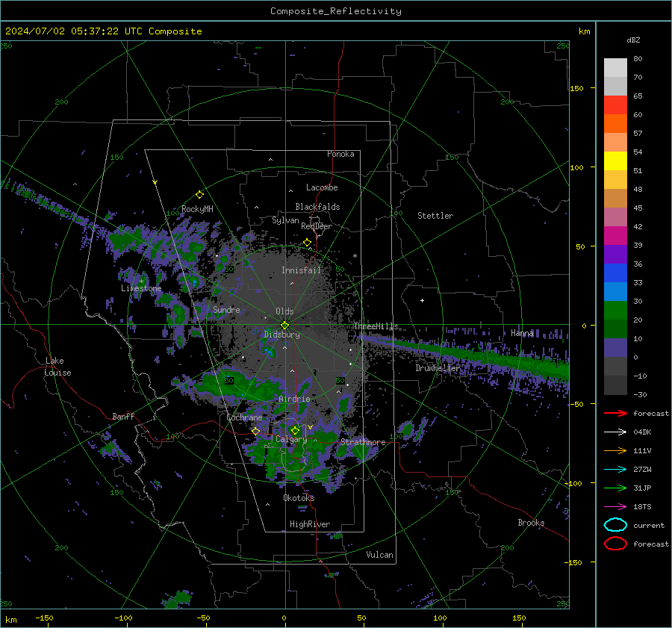672x628 pixels.
Task: Click the Vulcan city label
Action: (x=380, y=555)
